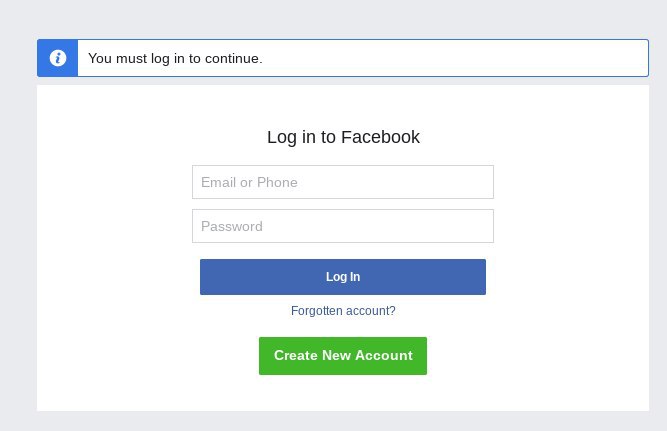
Task: Click the green Create New Account button
Action: pos(343,356)
